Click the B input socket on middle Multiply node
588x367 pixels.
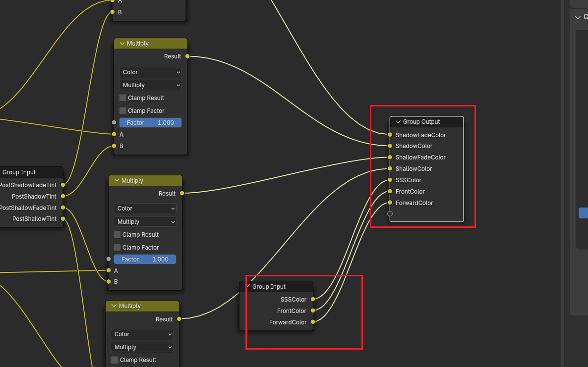pos(109,281)
